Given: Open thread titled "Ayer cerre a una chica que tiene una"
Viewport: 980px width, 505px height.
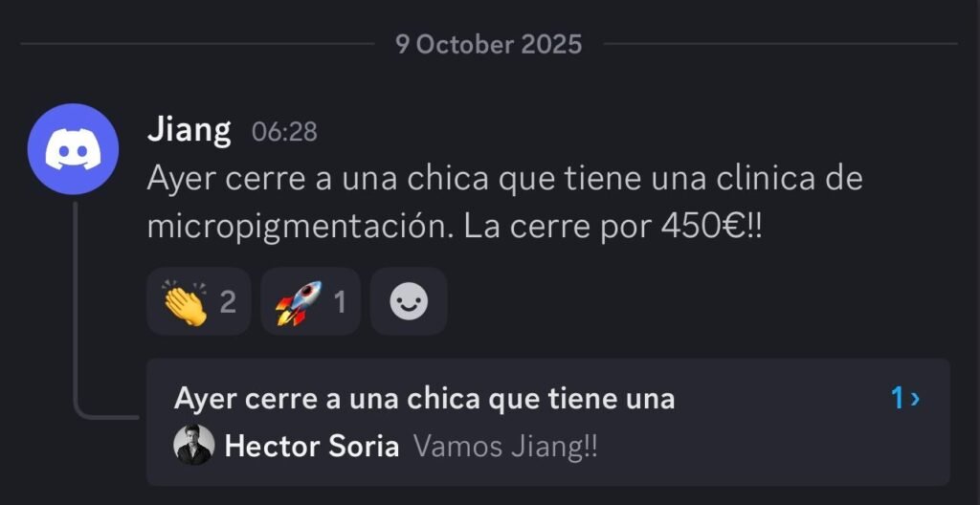Looking at the screenshot, I should point(424,399).
